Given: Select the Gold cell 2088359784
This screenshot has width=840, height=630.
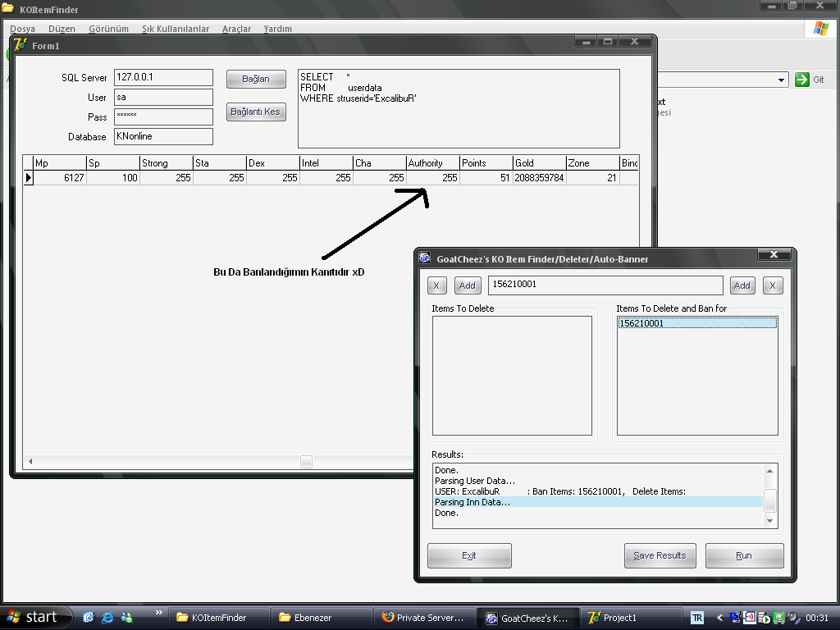Looking at the screenshot, I should 539,178.
